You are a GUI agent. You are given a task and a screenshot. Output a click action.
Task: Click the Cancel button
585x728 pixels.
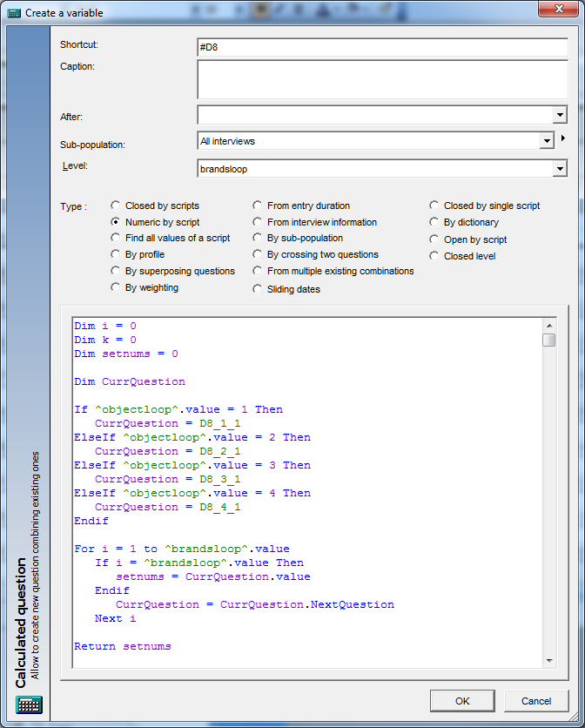[x=536, y=701]
